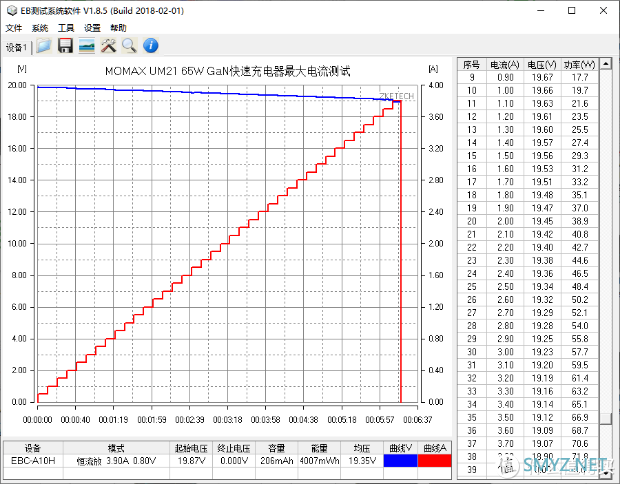
Task: Open the 系统 menu
Action: [40, 28]
